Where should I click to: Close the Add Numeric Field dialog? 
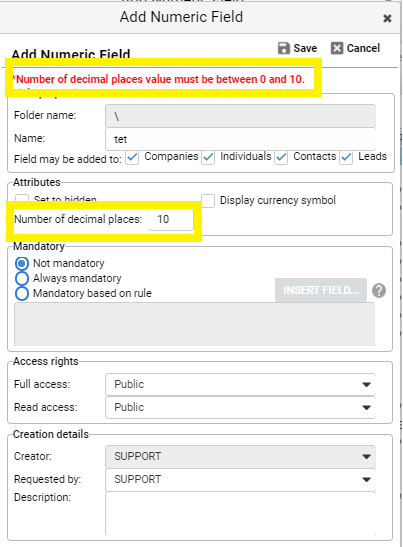387,18
